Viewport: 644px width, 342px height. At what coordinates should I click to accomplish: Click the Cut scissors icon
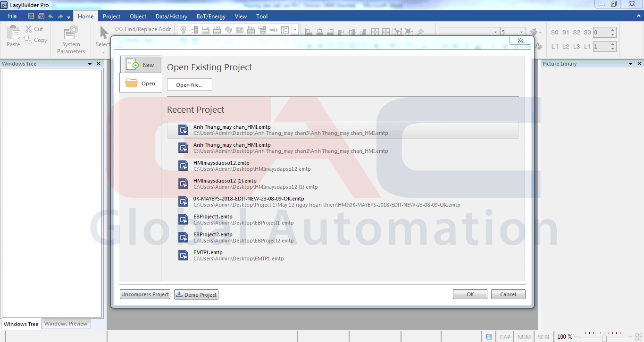(29, 29)
